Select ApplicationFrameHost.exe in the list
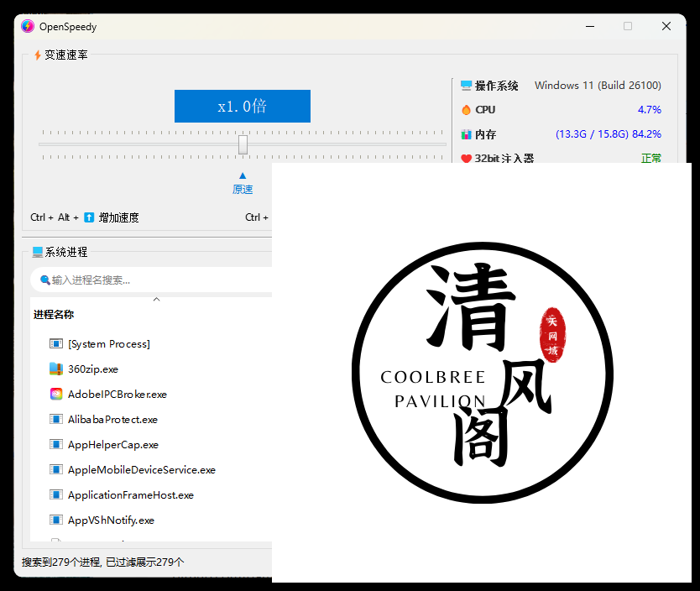 tap(152, 494)
